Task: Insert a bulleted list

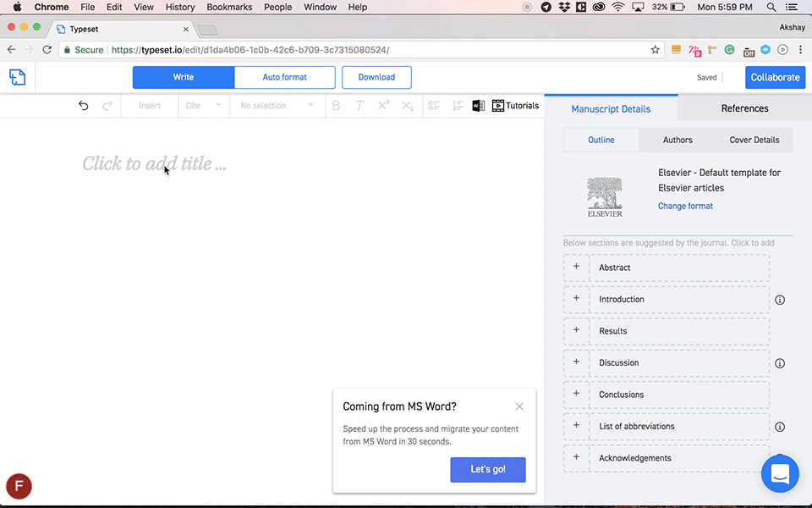Action: click(434, 106)
